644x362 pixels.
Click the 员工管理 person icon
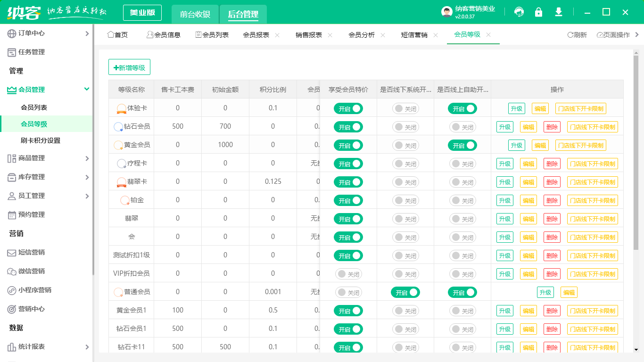pos(12,196)
